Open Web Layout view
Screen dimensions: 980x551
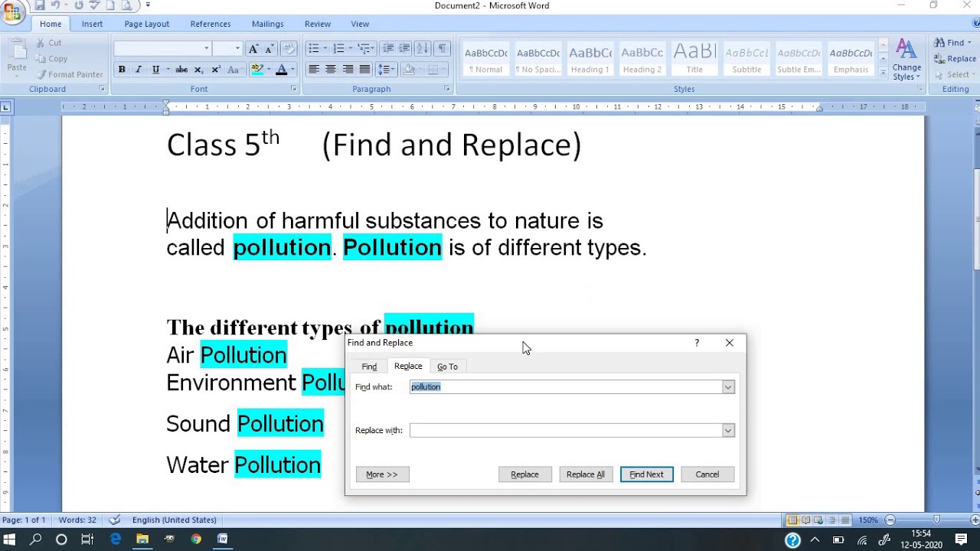[818, 520]
